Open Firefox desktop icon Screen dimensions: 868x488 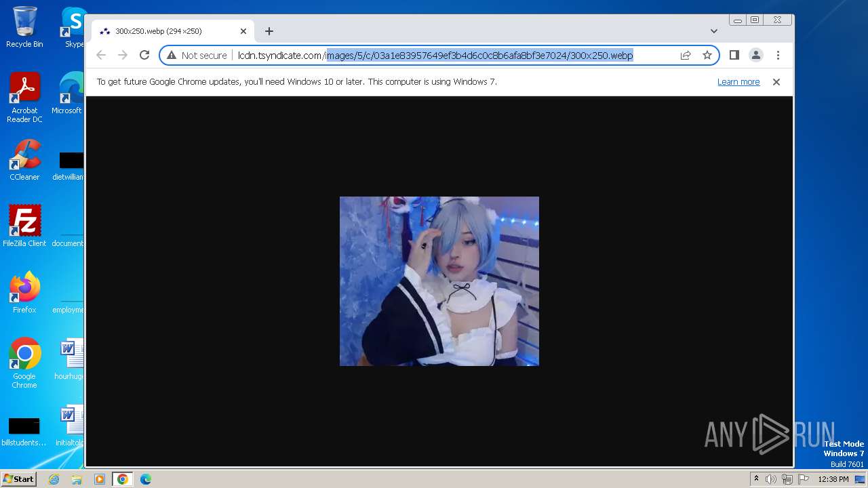tap(24, 293)
